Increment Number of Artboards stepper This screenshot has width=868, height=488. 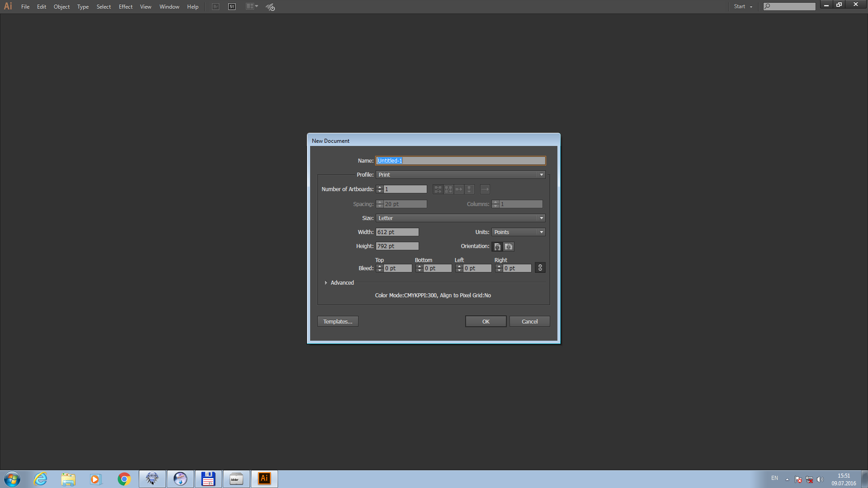tap(379, 187)
